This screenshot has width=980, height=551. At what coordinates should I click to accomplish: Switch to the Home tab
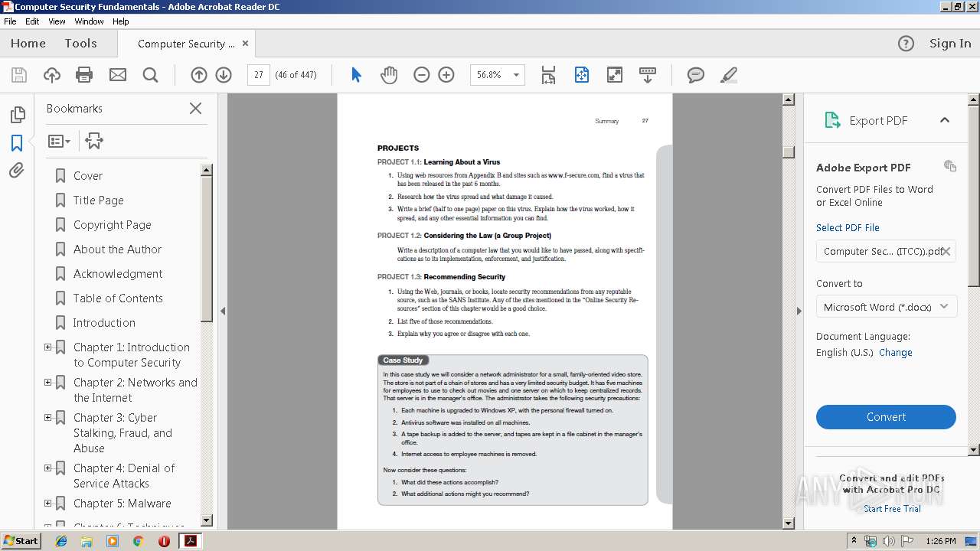(x=28, y=44)
